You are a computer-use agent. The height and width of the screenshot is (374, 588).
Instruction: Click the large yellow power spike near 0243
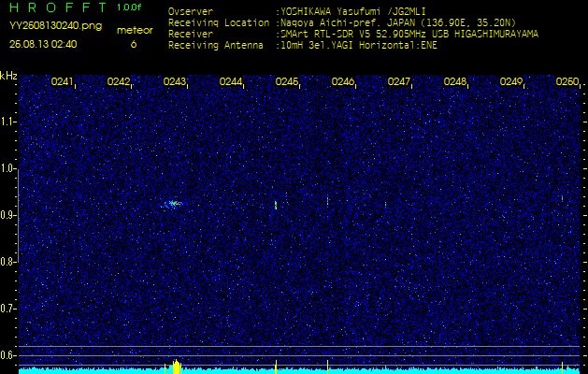coord(176,367)
